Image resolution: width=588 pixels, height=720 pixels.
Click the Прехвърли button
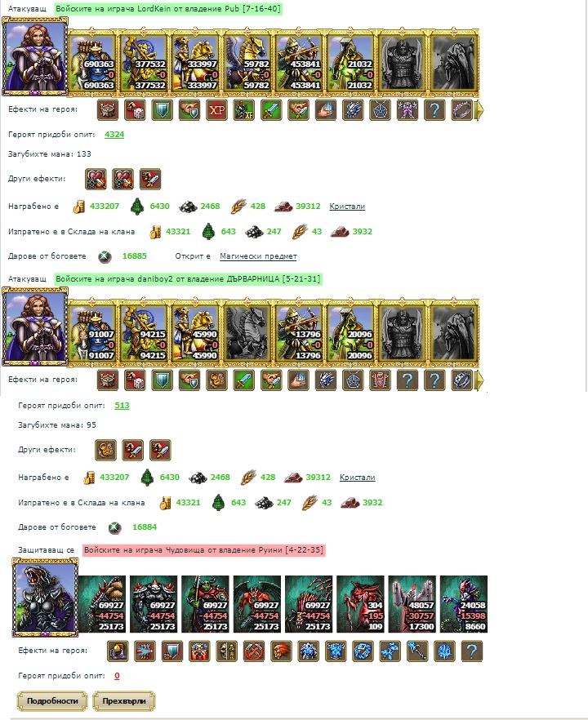pyautogui.click(x=124, y=701)
